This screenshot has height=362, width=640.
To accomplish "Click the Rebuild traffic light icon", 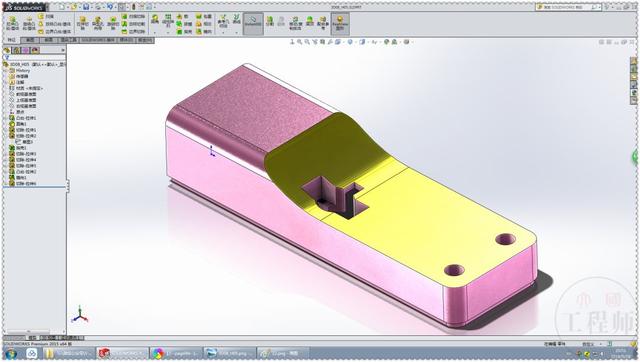I will [133, 7].
